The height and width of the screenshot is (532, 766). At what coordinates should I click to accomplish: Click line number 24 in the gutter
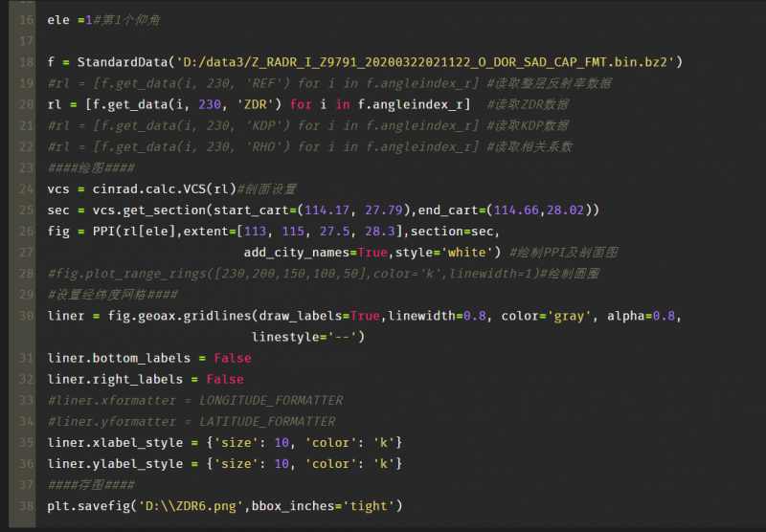point(26,188)
